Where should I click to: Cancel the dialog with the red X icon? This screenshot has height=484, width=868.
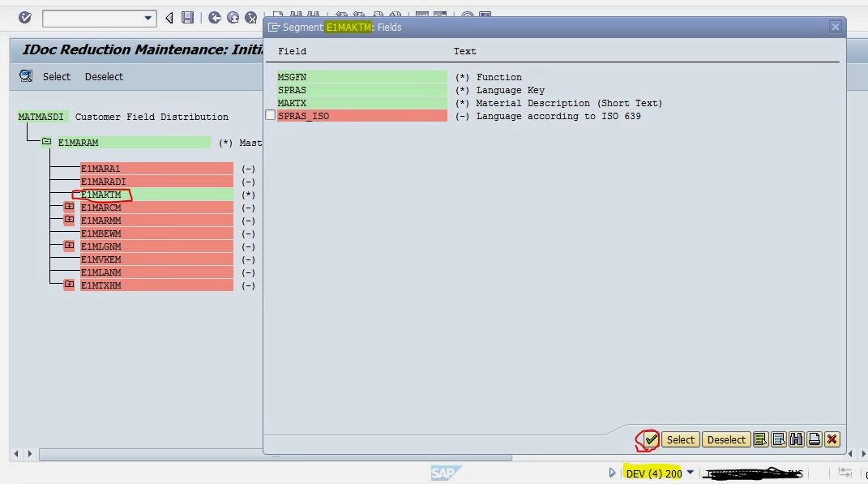click(x=832, y=439)
